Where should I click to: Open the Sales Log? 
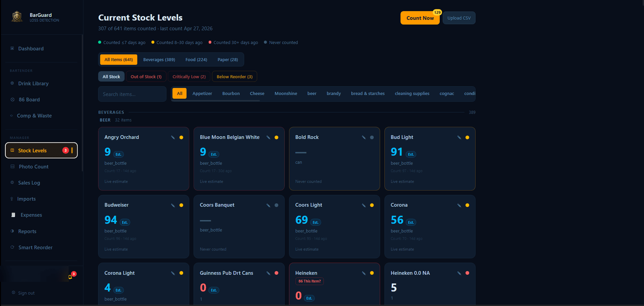point(42,183)
